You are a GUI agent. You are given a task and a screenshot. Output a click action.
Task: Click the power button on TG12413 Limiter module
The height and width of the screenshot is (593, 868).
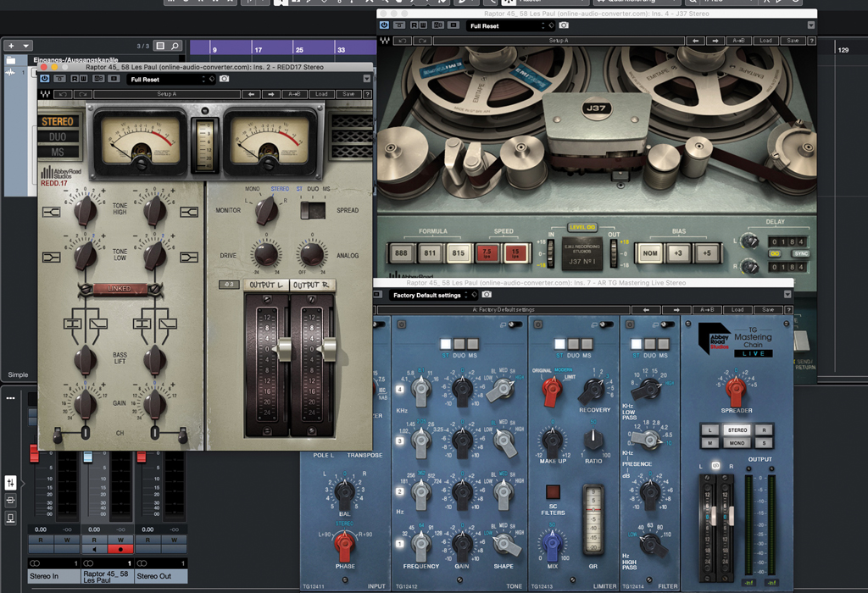tap(537, 324)
